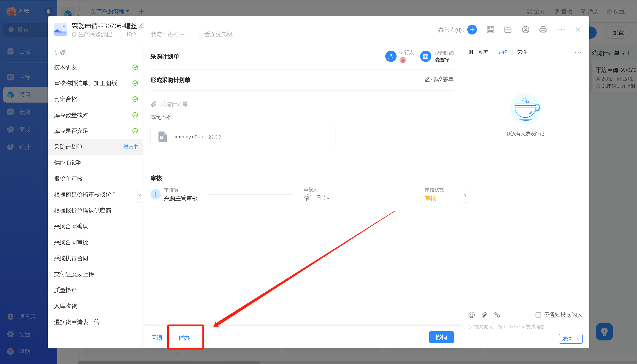637x364 pixels.
Task: Insert a link in the comment
Action: [497, 315]
